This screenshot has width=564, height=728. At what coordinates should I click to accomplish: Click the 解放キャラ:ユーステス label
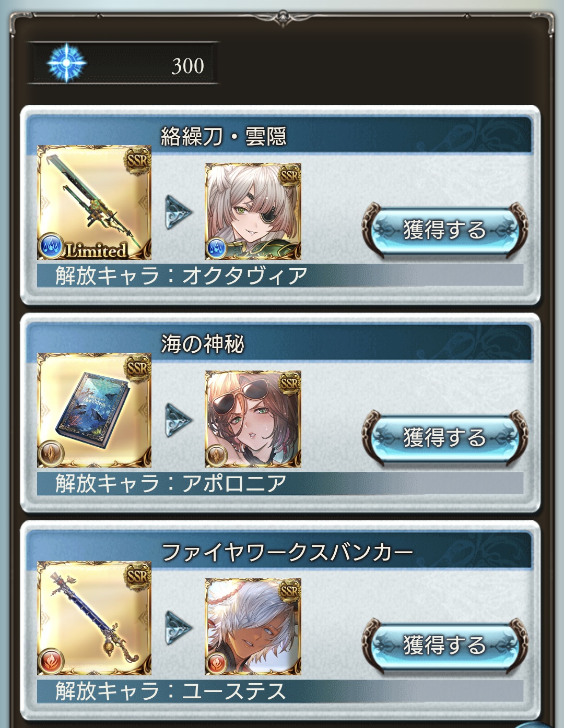tap(171, 690)
